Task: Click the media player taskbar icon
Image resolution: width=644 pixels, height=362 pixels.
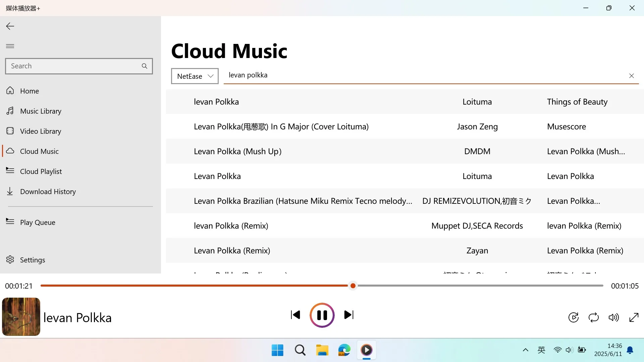Action: [367, 350]
